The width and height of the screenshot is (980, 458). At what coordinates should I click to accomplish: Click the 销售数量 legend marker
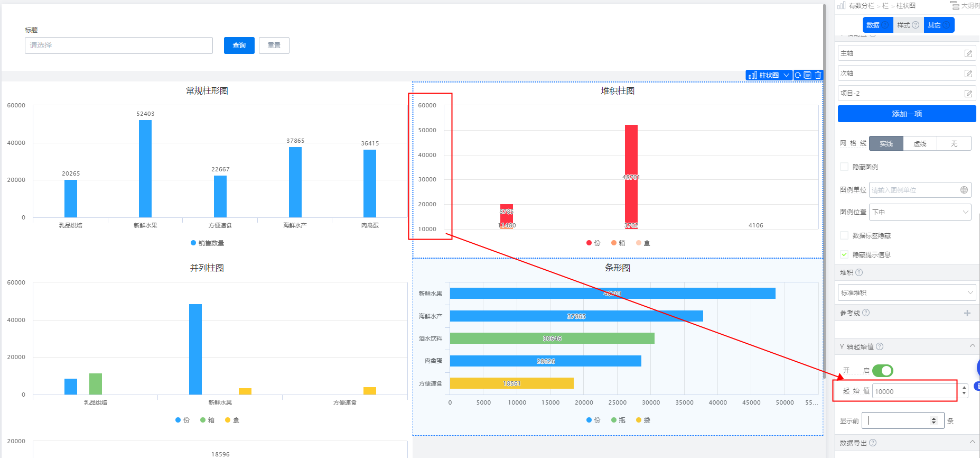point(193,243)
